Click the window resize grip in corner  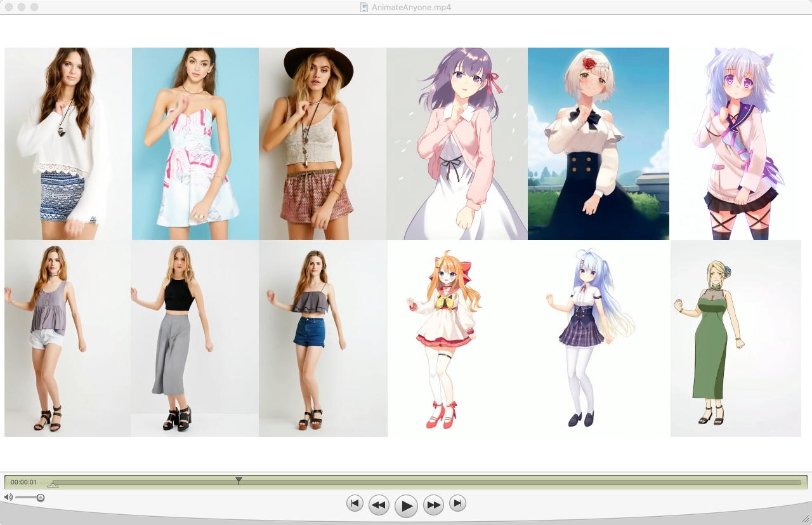(806, 519)
